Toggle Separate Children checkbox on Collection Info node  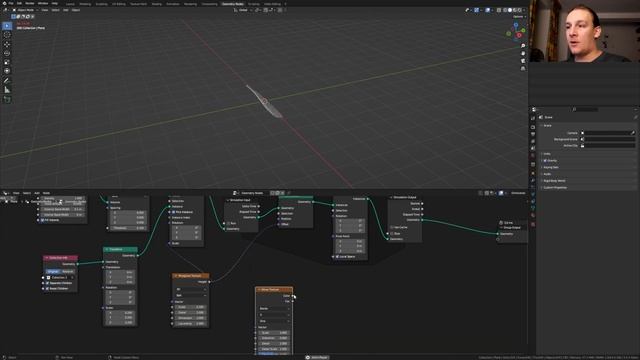click(x=47, y=283)
